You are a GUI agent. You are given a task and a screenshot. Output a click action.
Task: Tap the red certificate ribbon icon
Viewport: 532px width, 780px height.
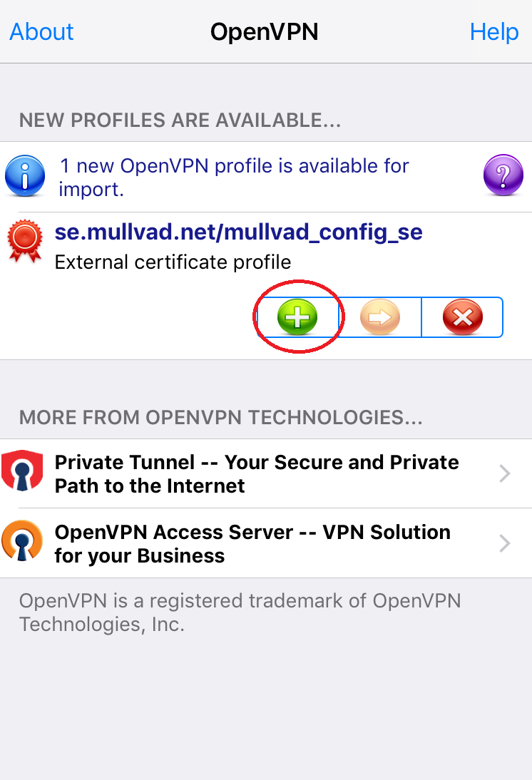coord(25,240)
